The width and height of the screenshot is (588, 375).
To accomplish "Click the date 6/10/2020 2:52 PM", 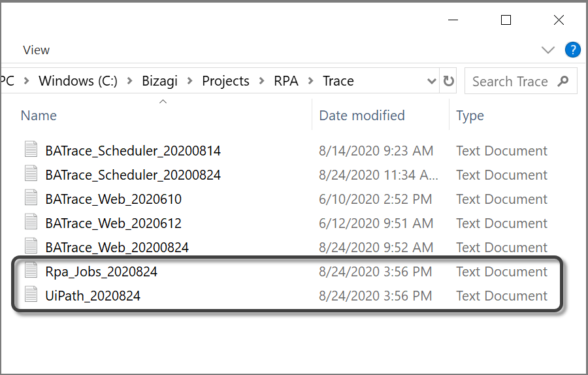I will (x=376, y=199).
